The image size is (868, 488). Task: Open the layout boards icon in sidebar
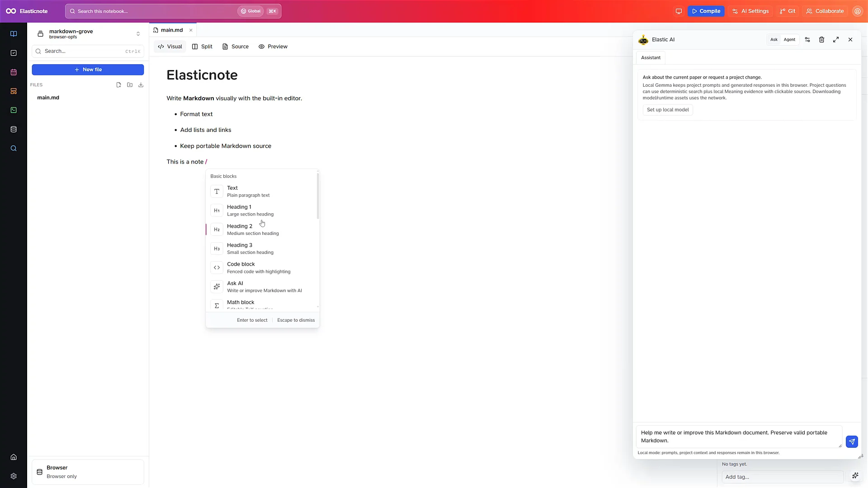(14, 91)
